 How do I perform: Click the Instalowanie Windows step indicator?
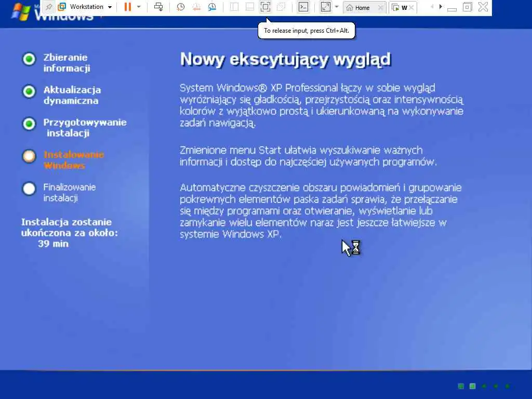(x=29, y=156)
